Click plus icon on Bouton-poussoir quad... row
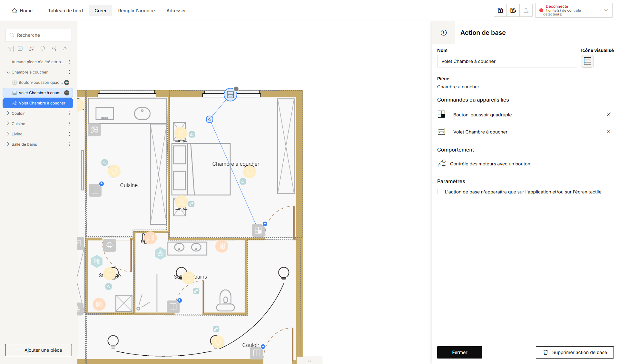 coord(67,83)
